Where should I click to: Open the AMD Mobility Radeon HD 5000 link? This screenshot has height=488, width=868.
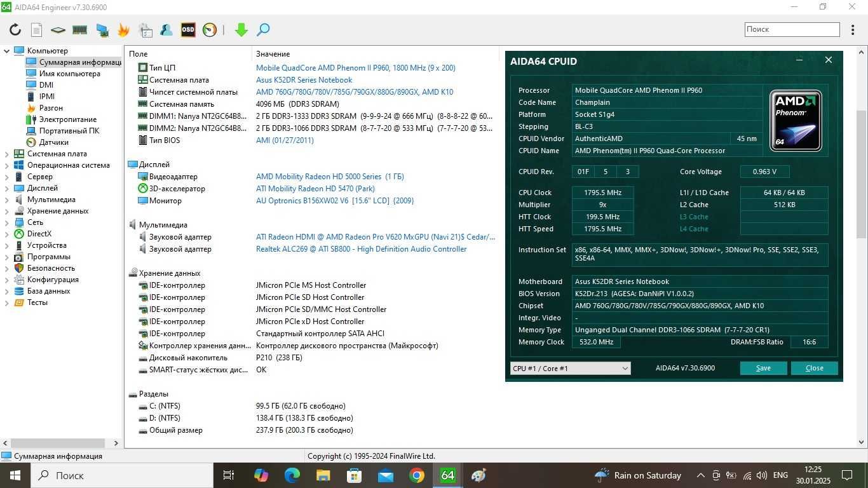(330, 177)
